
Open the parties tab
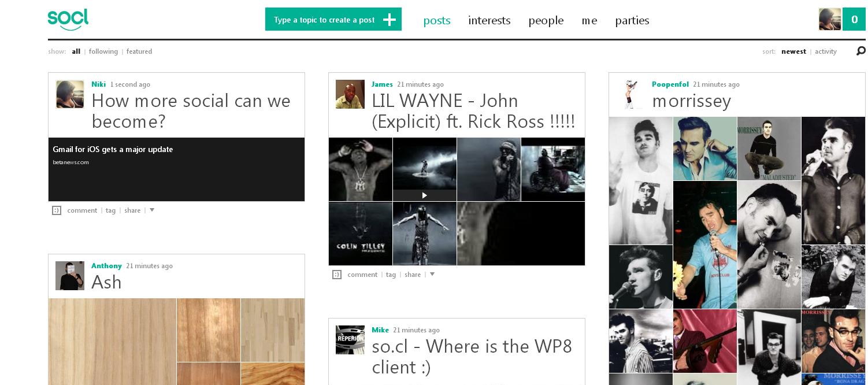coord(632,20)
